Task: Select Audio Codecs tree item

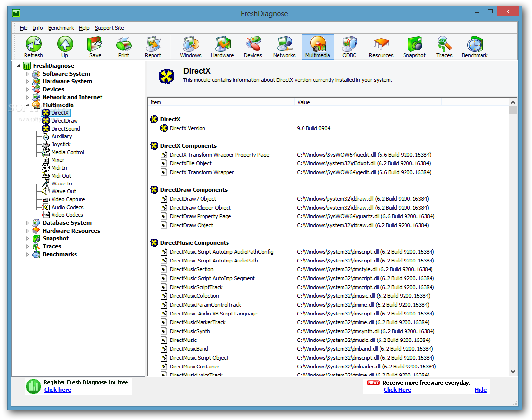Action: pos(68,207)
